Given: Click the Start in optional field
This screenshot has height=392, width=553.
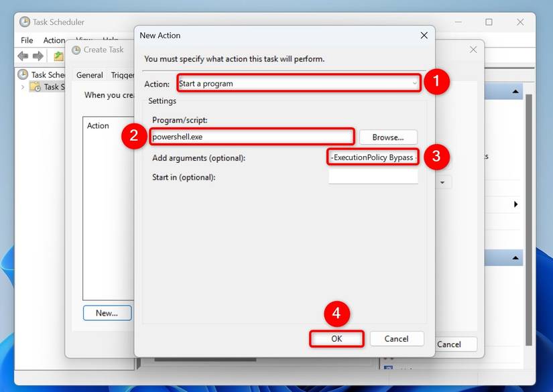Looking at the screenshot, I should (373, 177).
